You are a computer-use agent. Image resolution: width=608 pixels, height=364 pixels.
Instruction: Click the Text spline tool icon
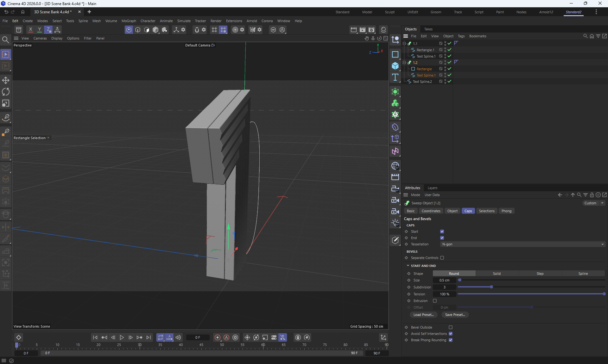pos(395,77)
